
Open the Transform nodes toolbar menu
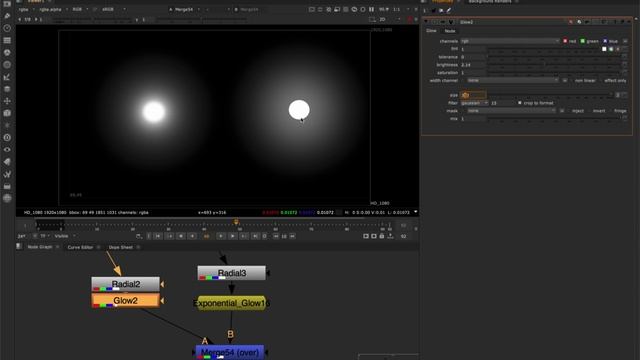[7, 101]
